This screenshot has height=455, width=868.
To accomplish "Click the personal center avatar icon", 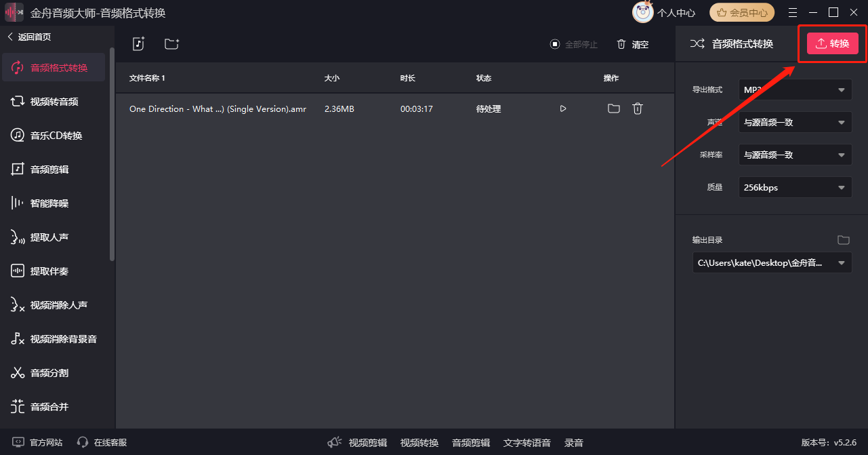I will (x=643, y=12).
